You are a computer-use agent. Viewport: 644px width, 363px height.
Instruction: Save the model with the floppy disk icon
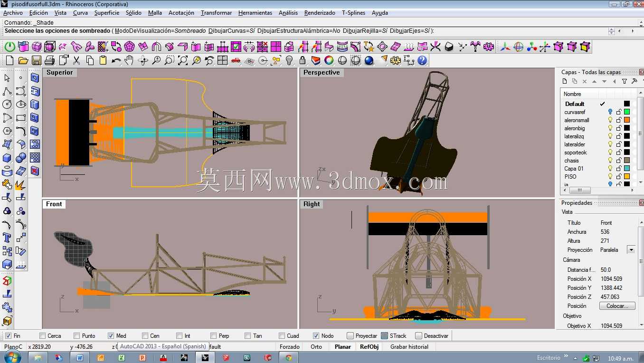coord(36,60)
